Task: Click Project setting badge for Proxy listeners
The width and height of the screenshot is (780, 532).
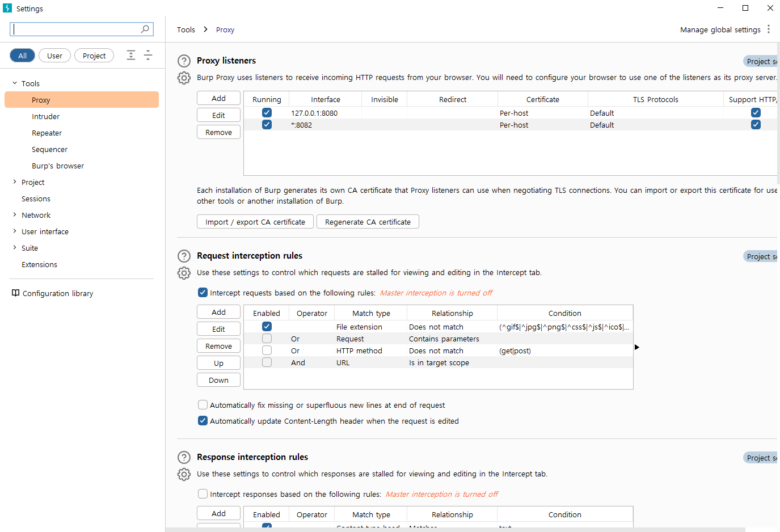Action: 761,61
